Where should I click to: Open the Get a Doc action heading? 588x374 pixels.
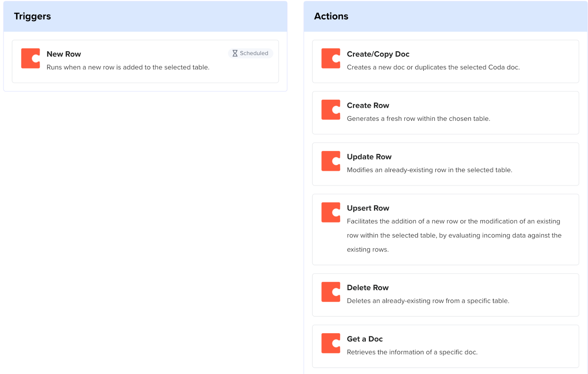pos(365,339)
